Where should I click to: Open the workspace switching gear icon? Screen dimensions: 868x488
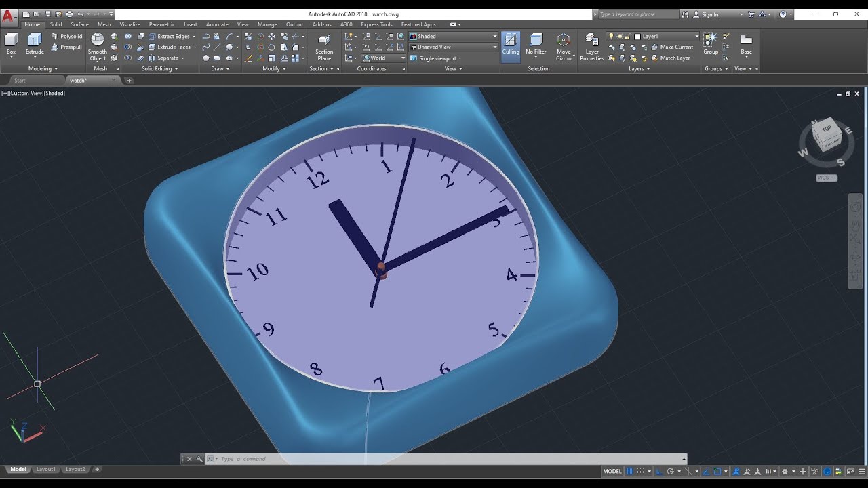point(785,471)
